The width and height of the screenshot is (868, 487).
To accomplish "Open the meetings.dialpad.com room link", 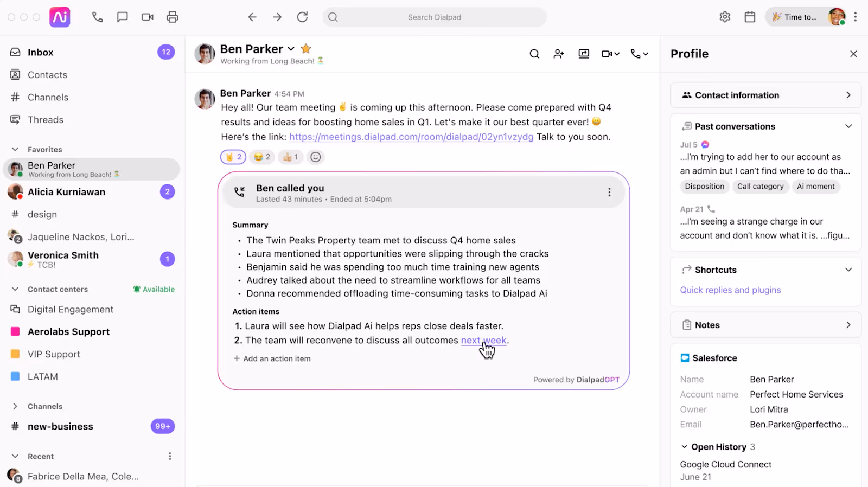I will tap(411, 137).
